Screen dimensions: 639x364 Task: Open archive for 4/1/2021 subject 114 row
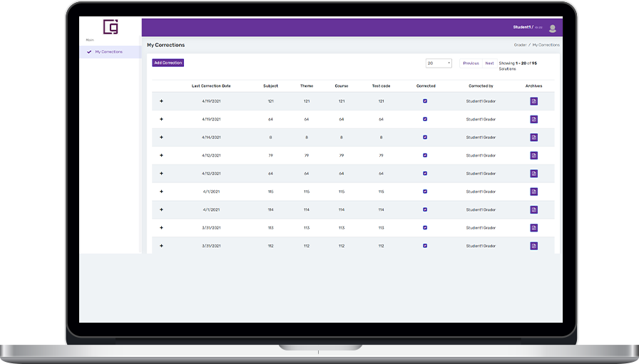click(x=533, y=209)
